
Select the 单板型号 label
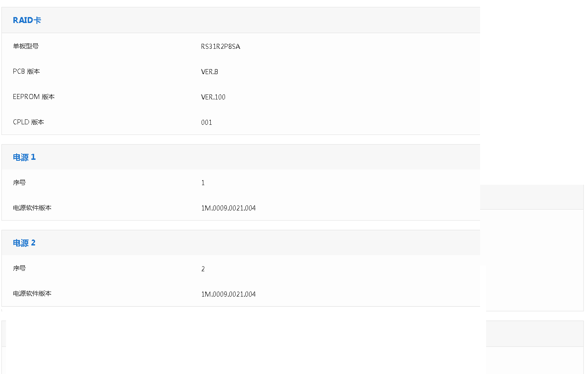pos(26,46)
